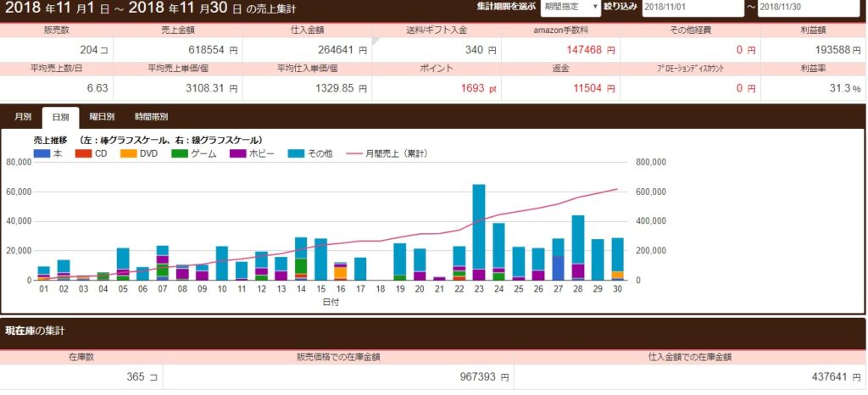Switch to the 月別 tab
The width and height of the screenshot is (868, 395).
click(x=23, y=117)
